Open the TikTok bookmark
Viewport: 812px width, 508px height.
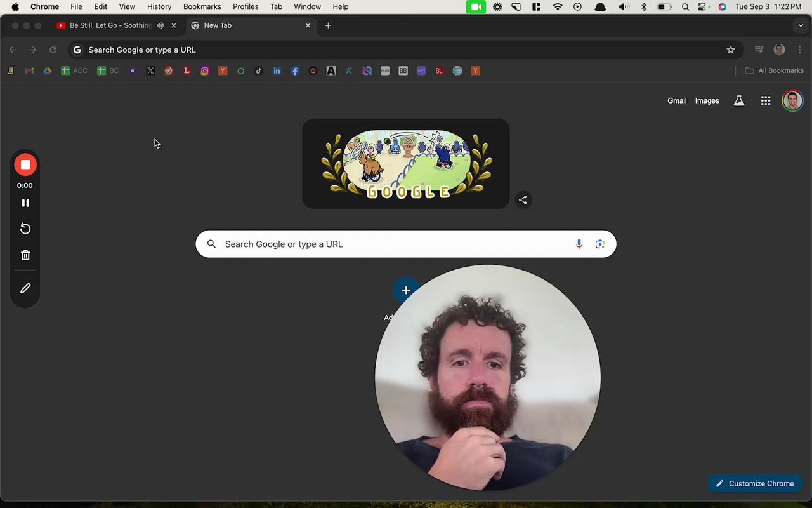259,71
